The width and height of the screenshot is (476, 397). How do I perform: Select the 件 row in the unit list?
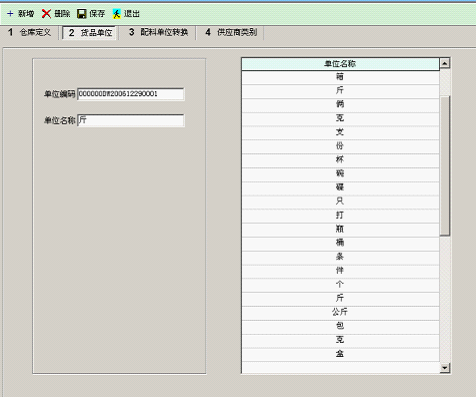pos(340,271)
